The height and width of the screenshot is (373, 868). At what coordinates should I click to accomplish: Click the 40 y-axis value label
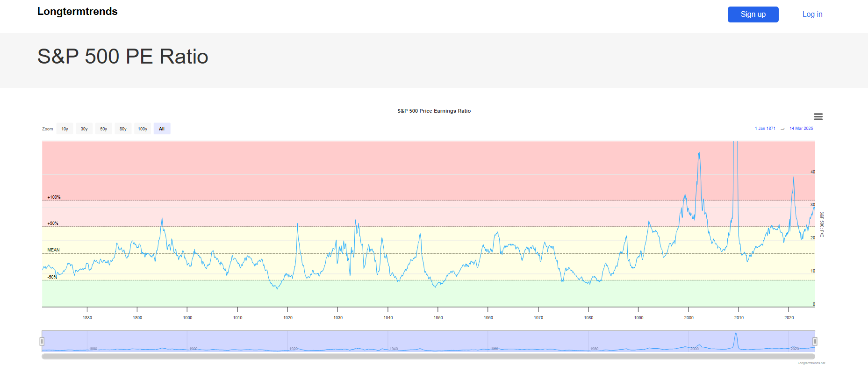point(812,172)
